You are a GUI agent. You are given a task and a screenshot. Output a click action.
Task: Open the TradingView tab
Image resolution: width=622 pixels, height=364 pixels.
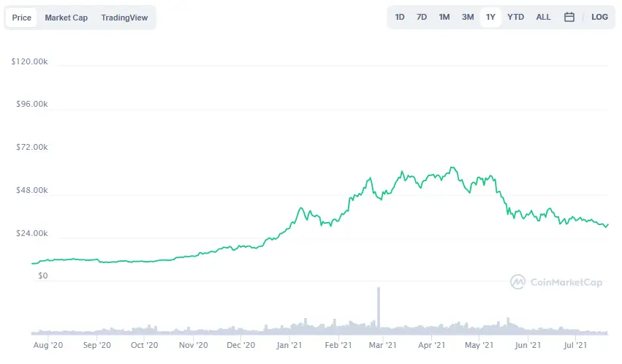coord(124,18)
